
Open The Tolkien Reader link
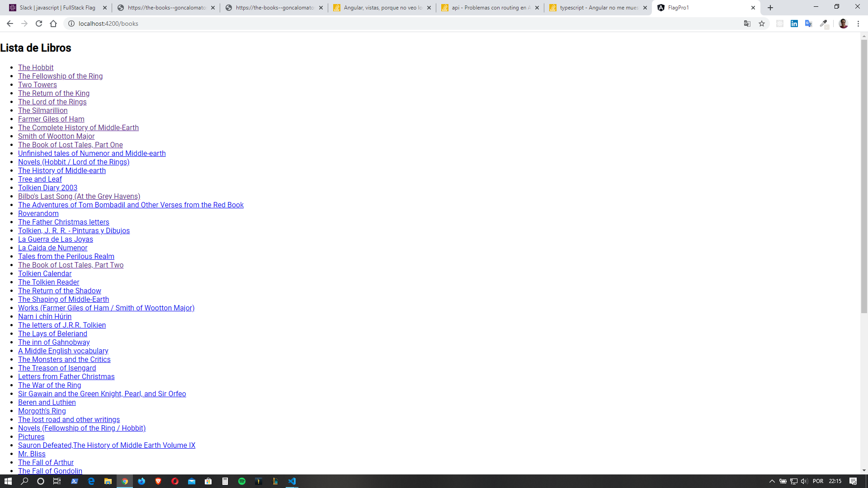(x=48, y=282)
